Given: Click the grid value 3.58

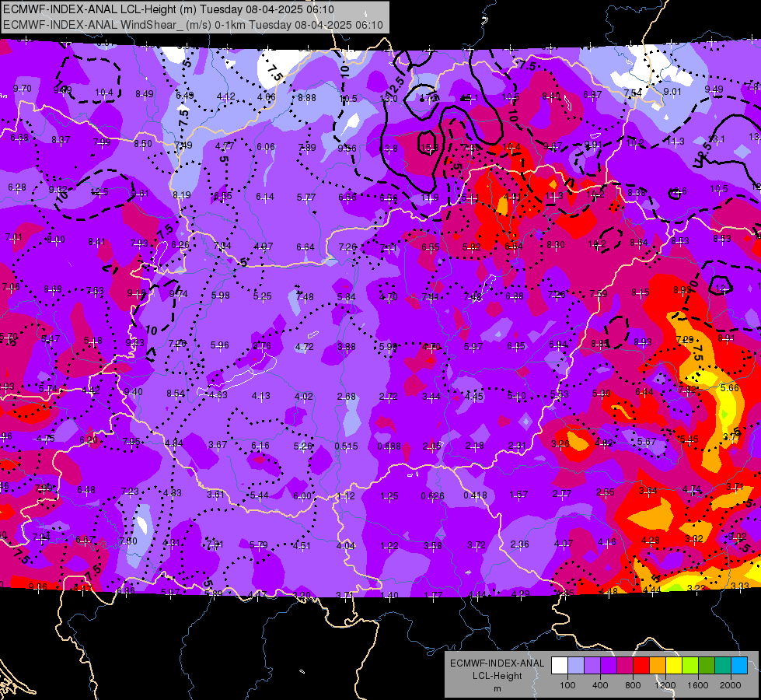Looking at the screenshot, I should click(432, 545).
